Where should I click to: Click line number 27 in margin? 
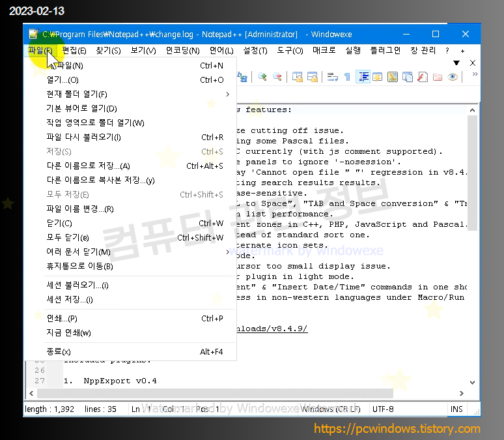40,381
